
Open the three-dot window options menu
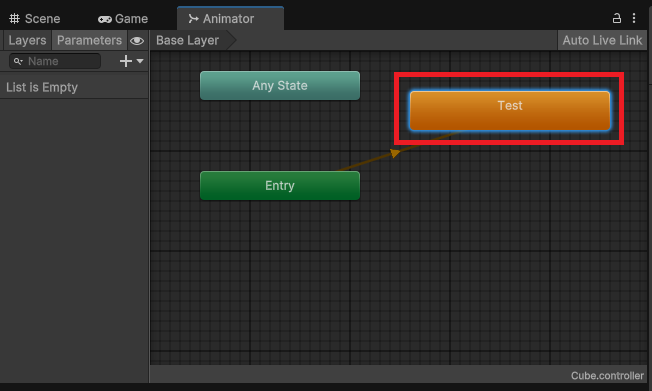click(x=634, y=18)
